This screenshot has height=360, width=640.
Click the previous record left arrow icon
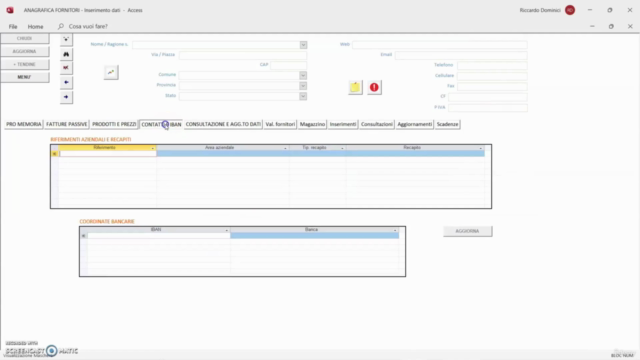pyautogui.click(x=66, y=82)
